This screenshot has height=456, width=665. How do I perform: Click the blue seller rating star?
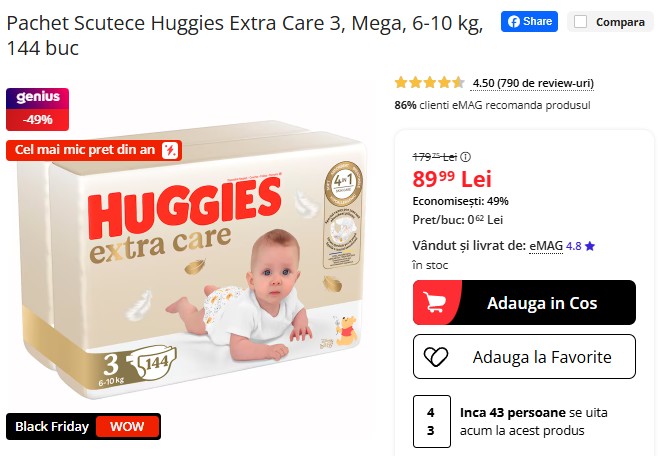point(590,246)
